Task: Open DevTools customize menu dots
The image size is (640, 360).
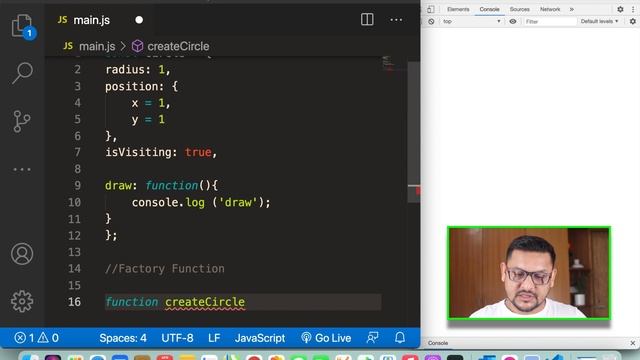Action: click(x=633, y=9)
